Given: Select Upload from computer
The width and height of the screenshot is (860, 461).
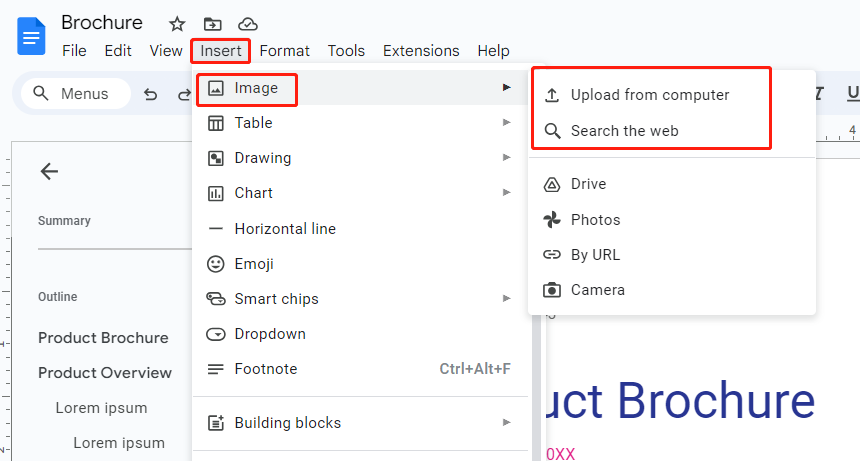Looking at the screenshot, I should click(x=650, y=95).
